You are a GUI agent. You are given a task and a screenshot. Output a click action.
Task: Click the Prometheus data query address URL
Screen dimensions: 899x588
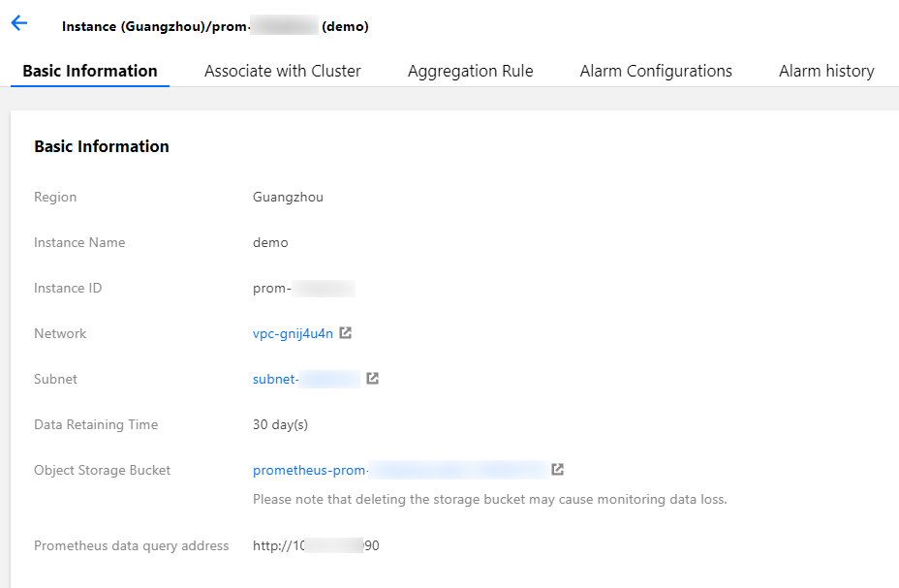316,545
